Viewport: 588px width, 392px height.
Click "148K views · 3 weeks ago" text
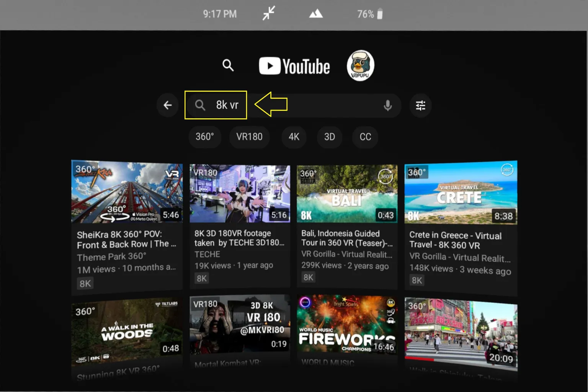point(460,270)
